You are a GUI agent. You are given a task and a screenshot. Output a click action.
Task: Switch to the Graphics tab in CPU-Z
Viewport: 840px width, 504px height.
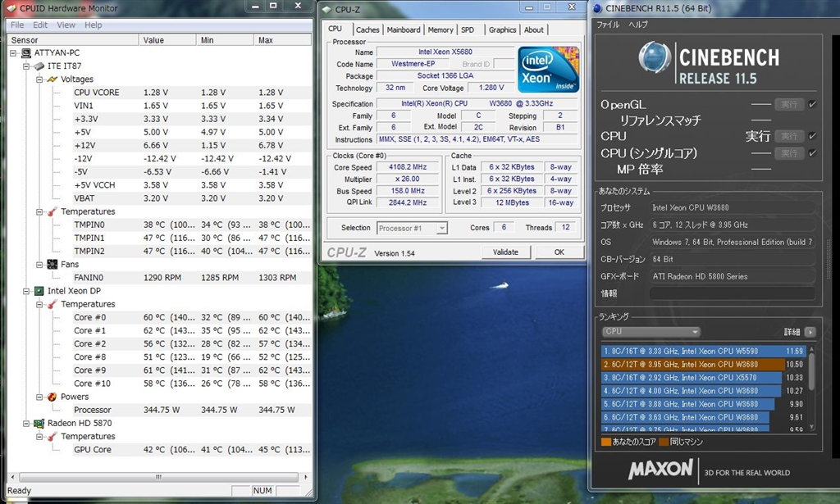click(x=502, y=30)
